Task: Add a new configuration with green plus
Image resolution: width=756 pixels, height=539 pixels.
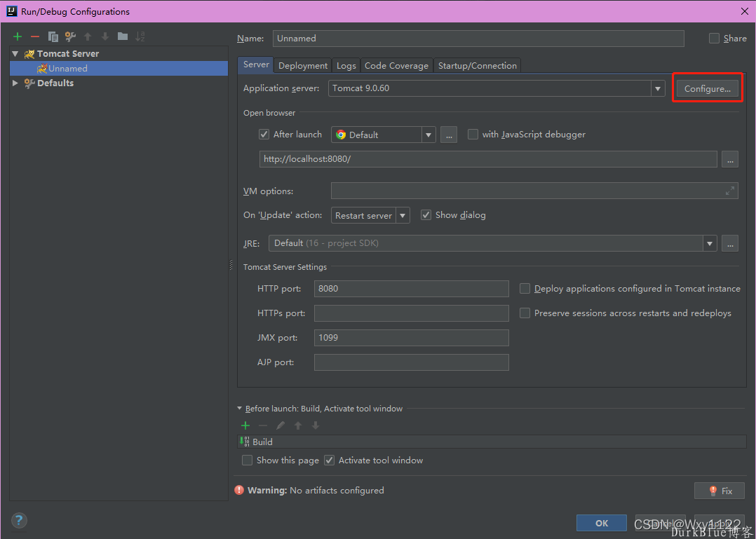Action: click(18, 36)
